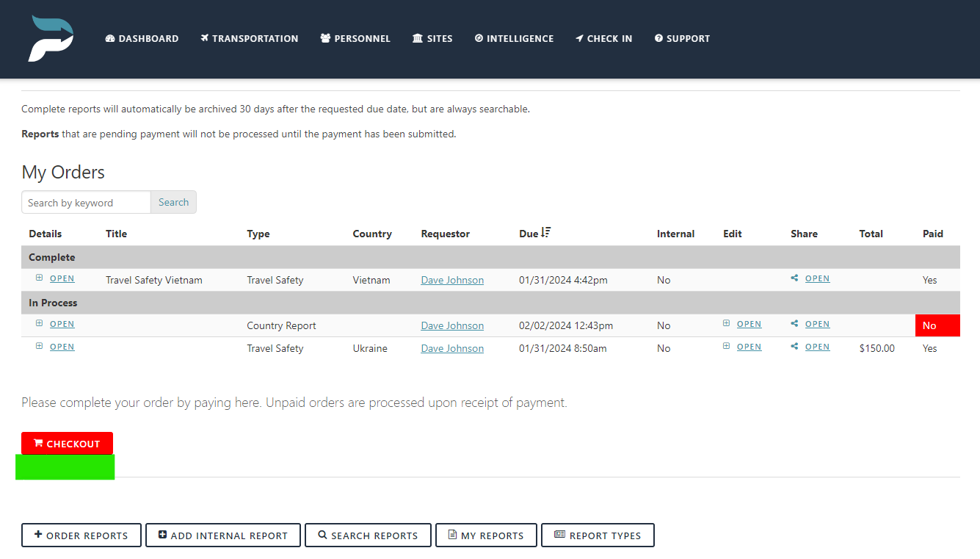
Task: Click the company logo in header
Action: click(x=51, y=38)
